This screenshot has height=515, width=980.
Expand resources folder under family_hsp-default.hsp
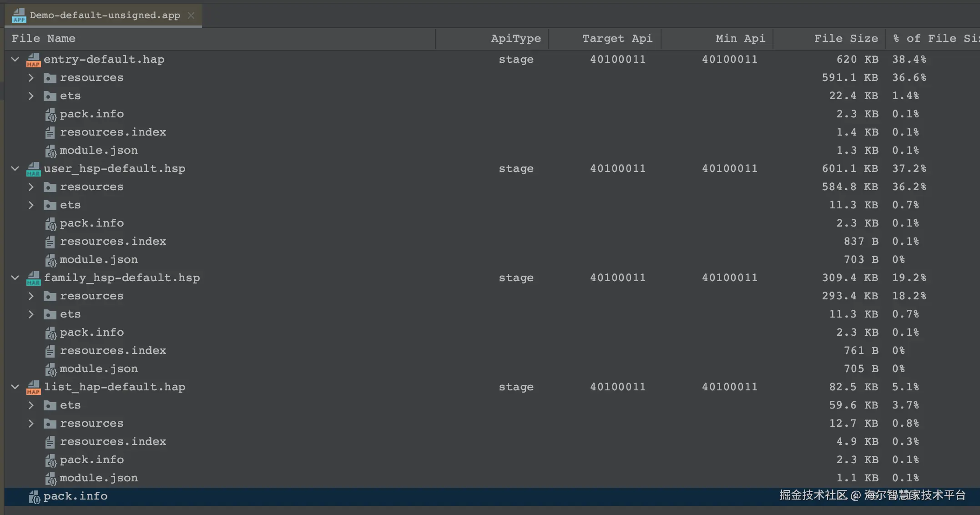click(31, 296)
